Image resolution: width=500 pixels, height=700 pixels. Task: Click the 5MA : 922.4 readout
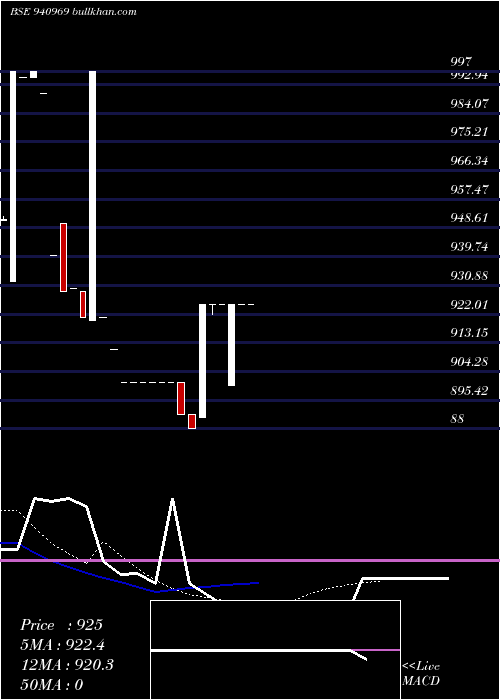62,645
